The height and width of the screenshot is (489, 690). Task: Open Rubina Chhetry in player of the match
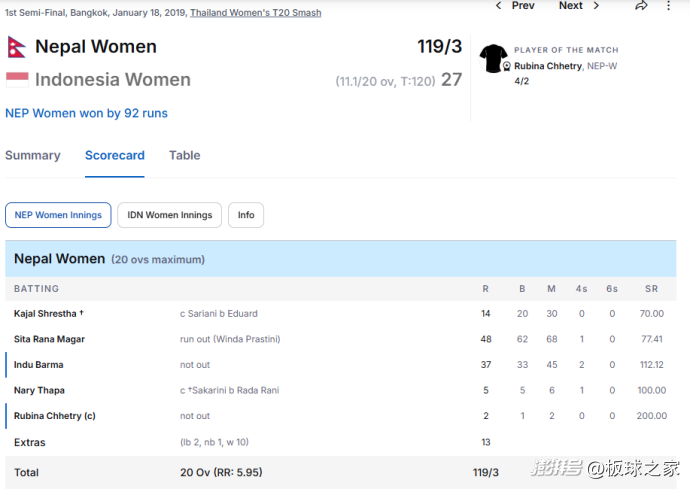coord(548,66)
